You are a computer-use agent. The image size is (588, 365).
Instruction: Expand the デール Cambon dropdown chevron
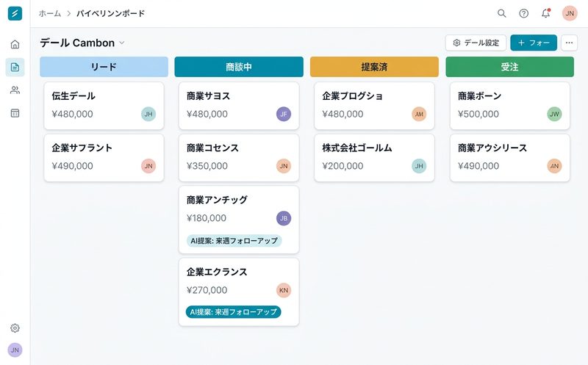(x=122, y=43)
